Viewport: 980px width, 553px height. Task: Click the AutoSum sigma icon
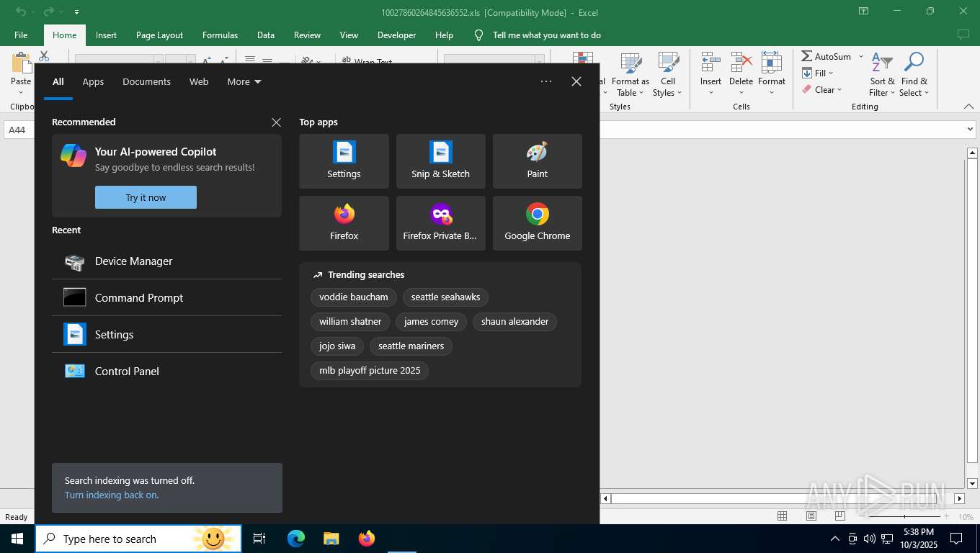(x=807, y=56)
